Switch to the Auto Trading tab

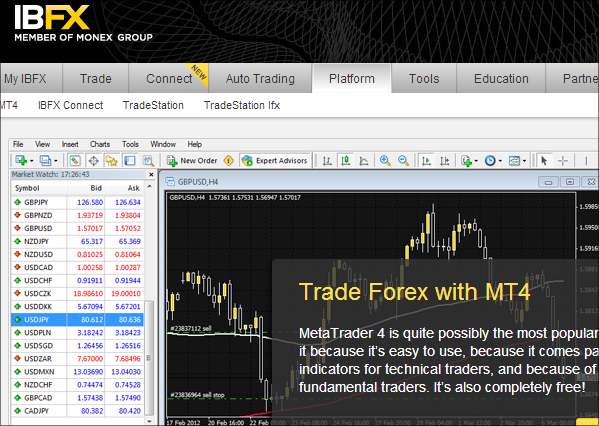pyautogui.click(x=261, y=79)
